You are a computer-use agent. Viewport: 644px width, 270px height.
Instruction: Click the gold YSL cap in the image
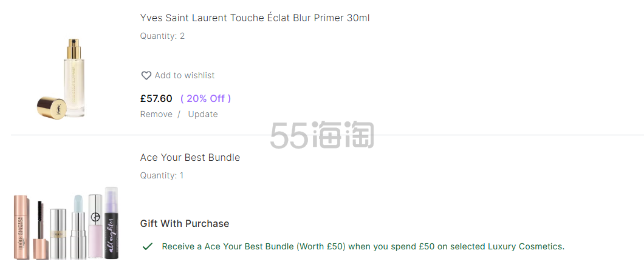pos(49,106)
